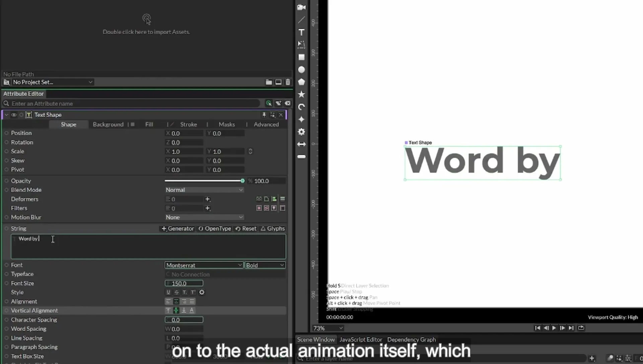
Task: Click the Generator button
Action: pyautogui.click(x=178, y=229)
